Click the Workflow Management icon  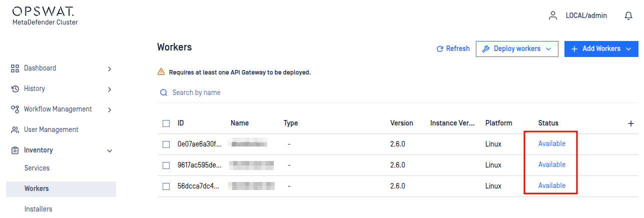pos(15,109)
